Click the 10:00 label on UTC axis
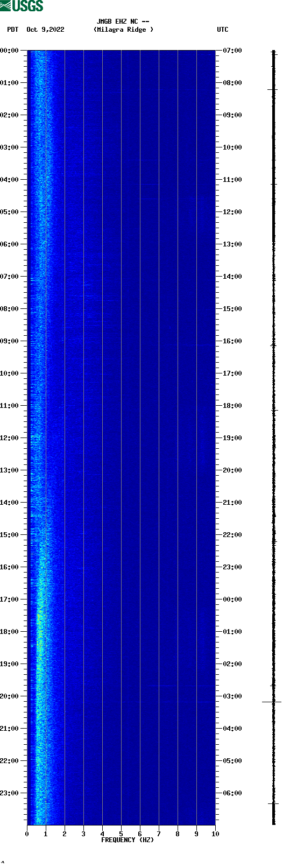The image size is (297, 868). 232,147
